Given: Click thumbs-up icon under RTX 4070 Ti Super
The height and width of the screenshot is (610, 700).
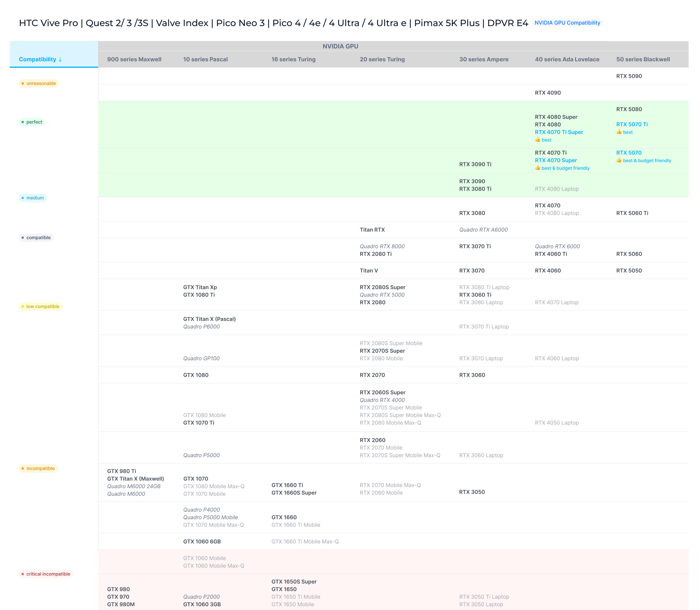Looking at the screenshot, I should (538, 140).
